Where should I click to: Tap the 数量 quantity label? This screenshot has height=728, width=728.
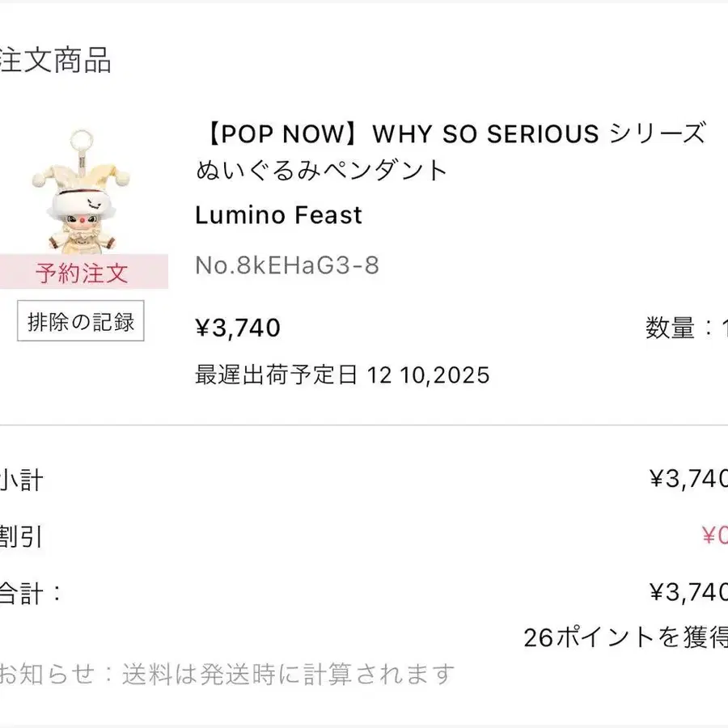coord(670,328)
